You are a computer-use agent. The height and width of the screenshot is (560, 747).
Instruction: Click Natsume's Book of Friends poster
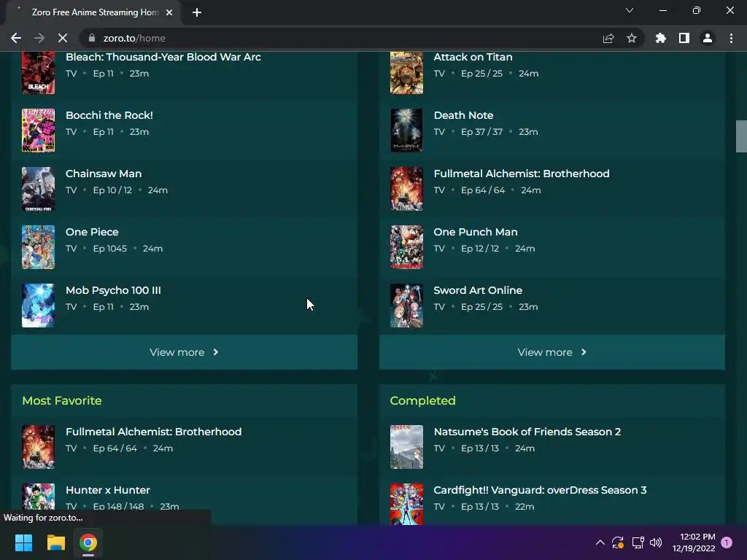point(406,447)
